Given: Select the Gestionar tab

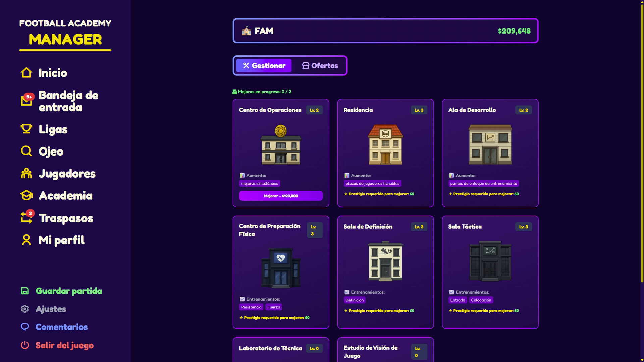Looking at the screenshot, I should 264,66.
